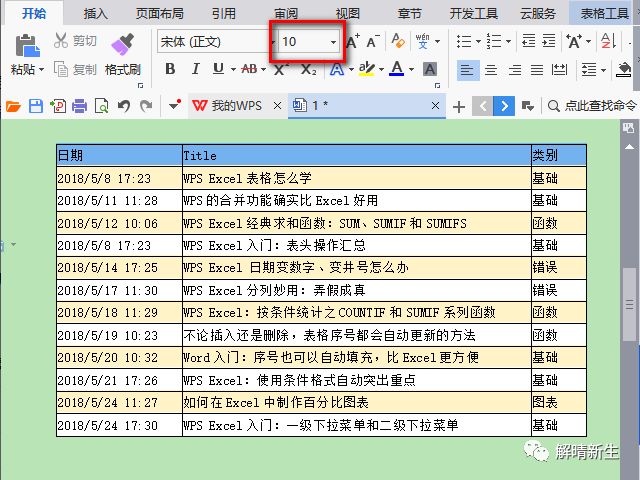Click the table header cell Title

coord(357,156)
